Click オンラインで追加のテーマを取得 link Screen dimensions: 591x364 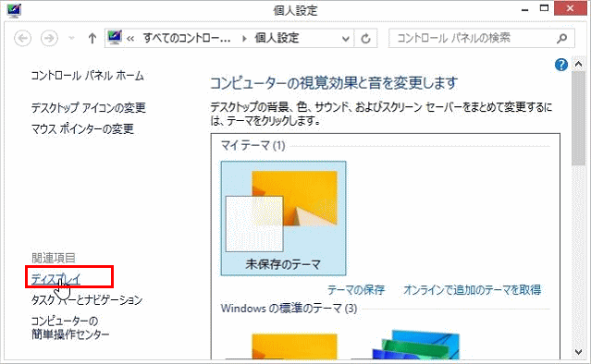473,289
